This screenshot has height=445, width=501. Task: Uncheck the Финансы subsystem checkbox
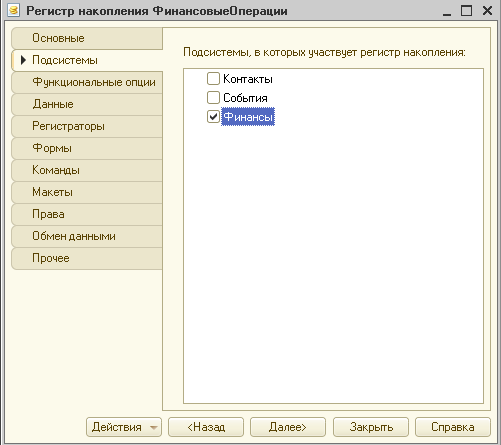tap(213, 117)
